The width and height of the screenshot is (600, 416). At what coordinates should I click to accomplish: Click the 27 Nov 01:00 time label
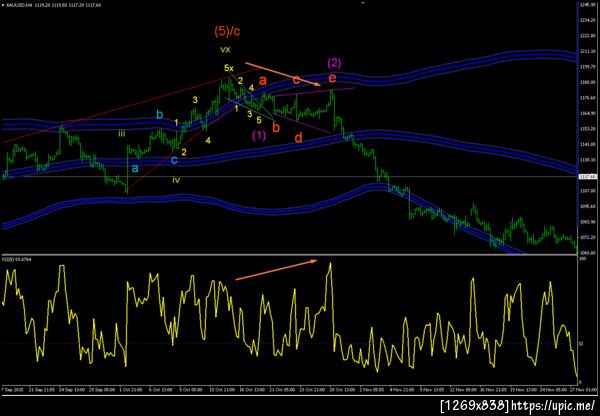[x=585, y=389]
